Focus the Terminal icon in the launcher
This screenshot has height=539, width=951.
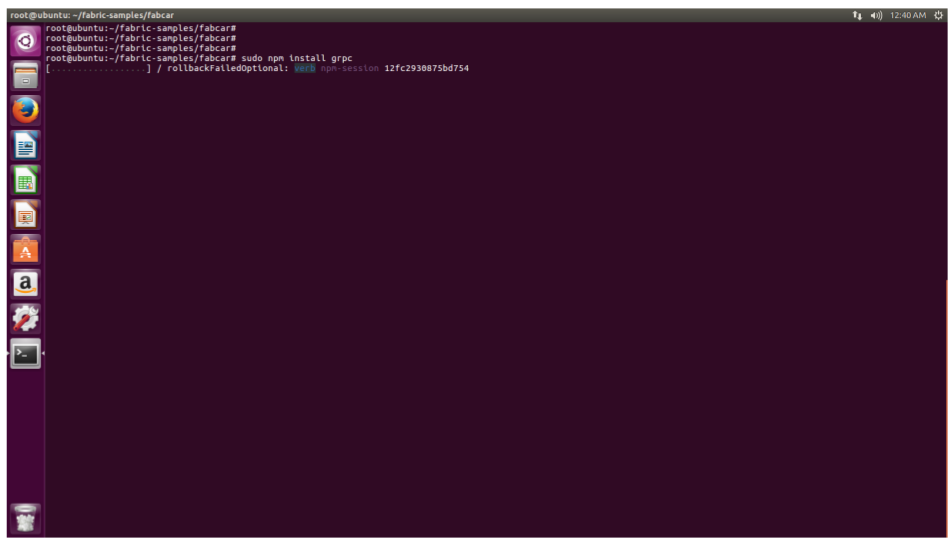(x=25, y=353)
